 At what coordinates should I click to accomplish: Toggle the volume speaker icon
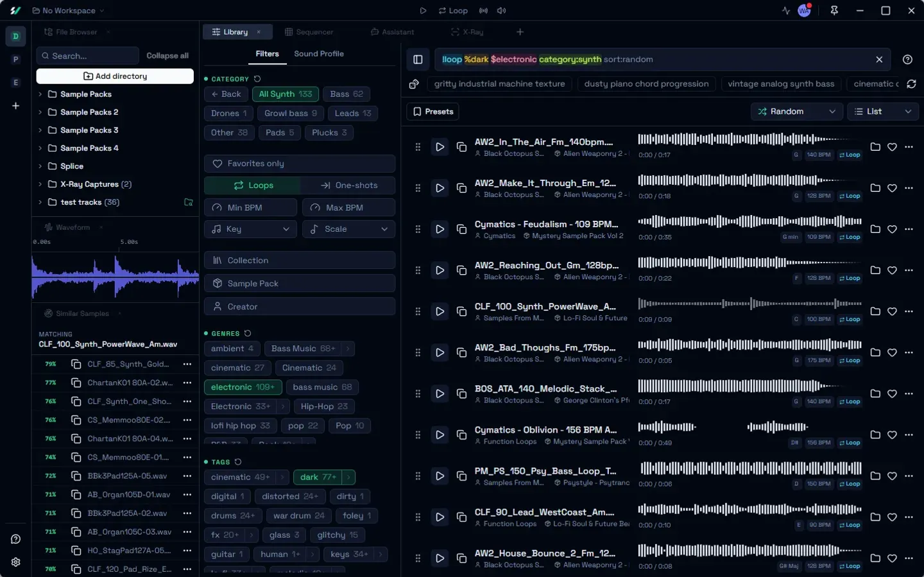(501, 10)
